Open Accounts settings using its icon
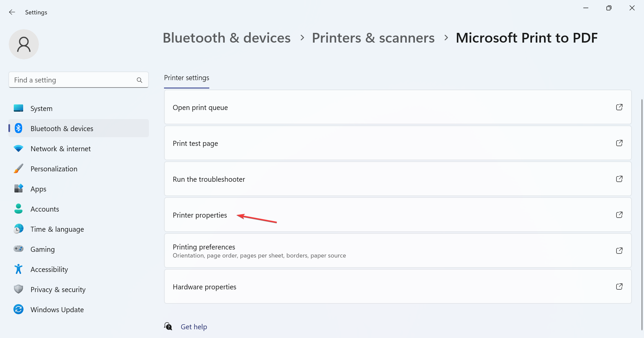 (x=18, y=209)
